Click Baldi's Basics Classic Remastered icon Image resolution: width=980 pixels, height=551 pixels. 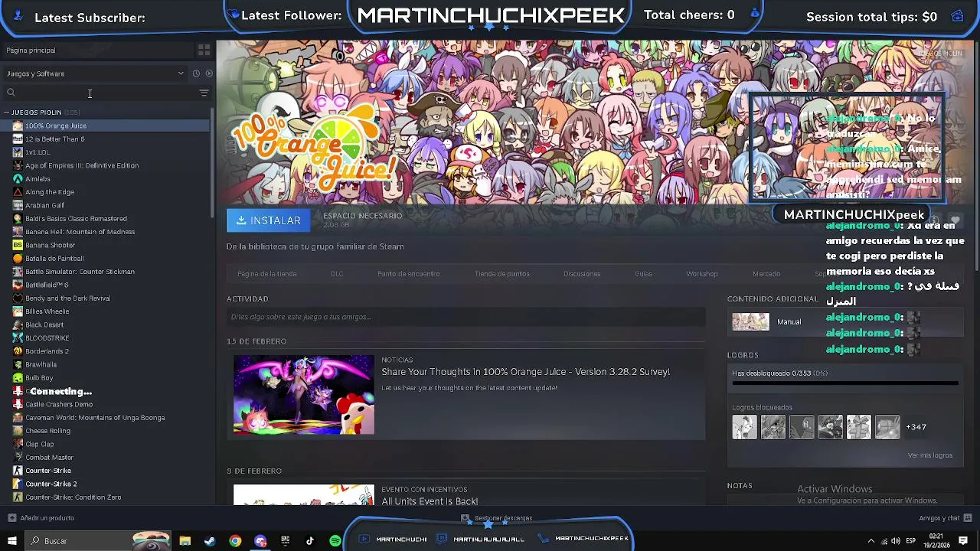[x=18, y=219]
